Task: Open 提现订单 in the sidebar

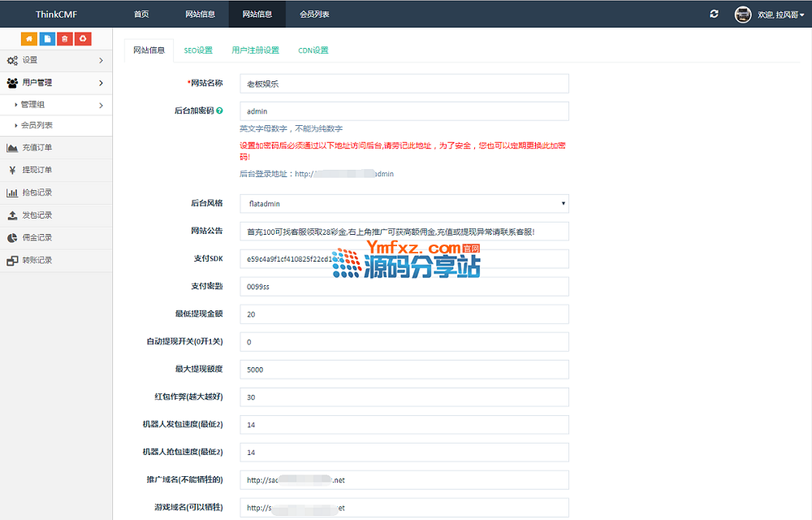Action: click(37, 171)
